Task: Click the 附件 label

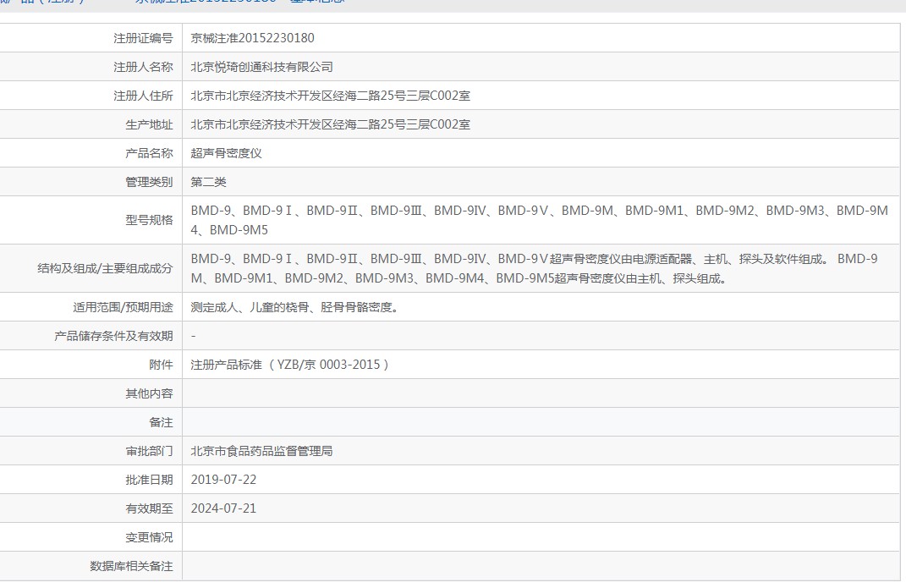Action: tap(162, 365)
